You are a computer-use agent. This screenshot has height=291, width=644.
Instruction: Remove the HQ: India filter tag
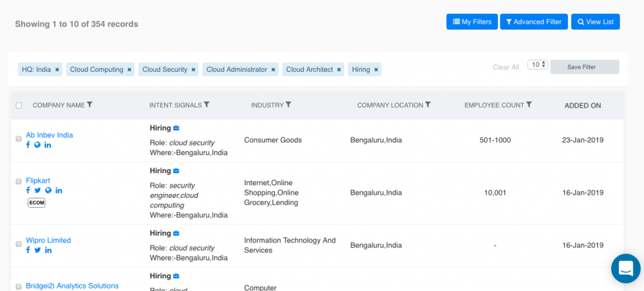[57, 69]
